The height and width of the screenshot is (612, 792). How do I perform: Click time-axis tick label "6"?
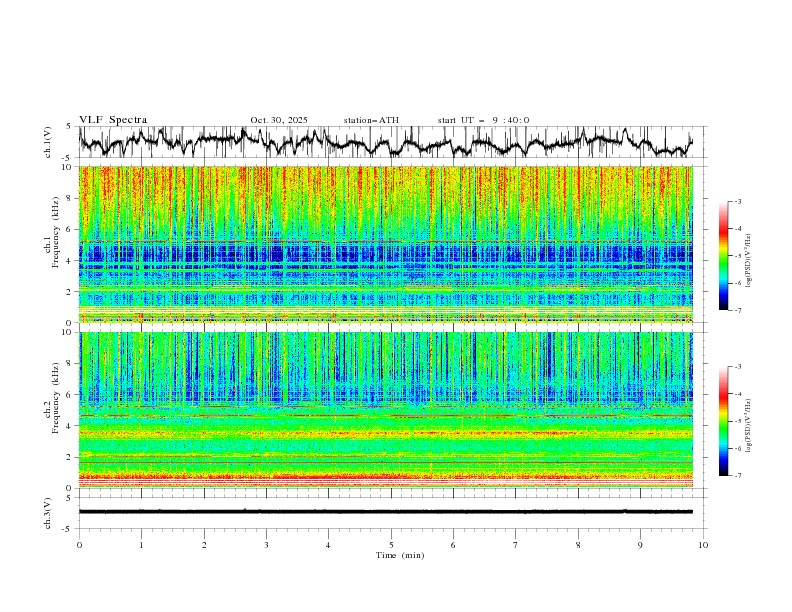pyautogui.click(x=453, y=545)
